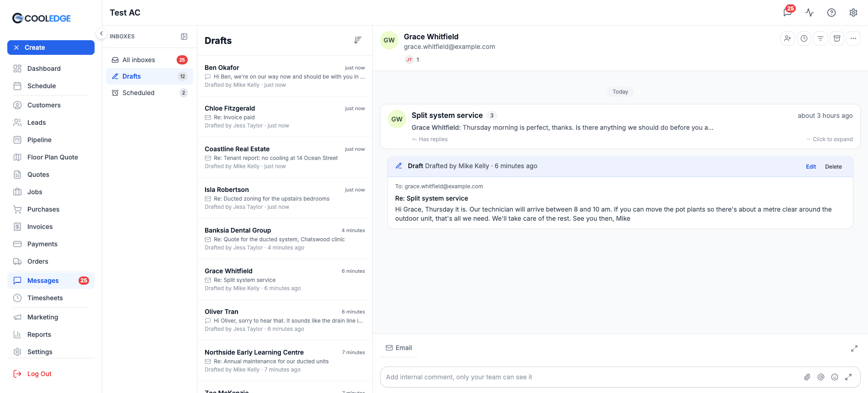Screen dimensions: 868x393
Task: Open the Drafts inbox
Action: (149, 76)
